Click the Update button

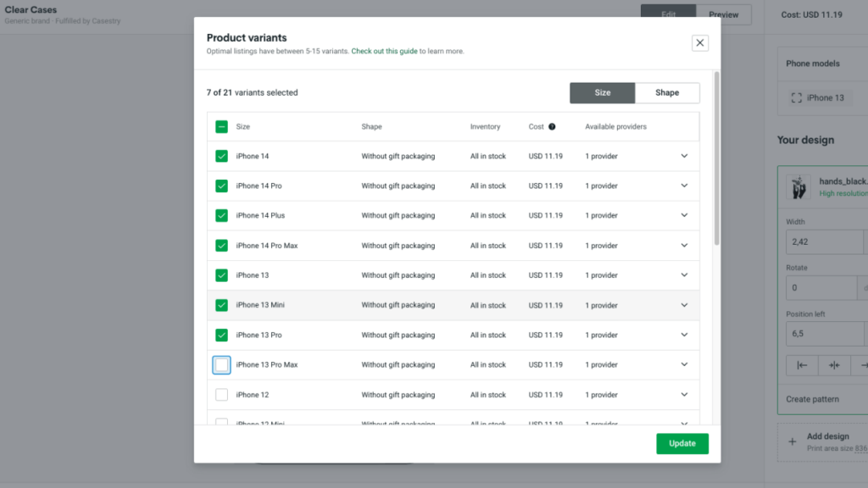(682, 443)
